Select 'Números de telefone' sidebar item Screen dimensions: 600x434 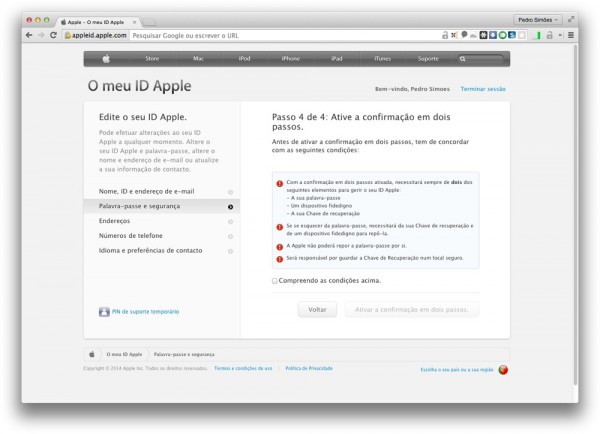[162, 236]
